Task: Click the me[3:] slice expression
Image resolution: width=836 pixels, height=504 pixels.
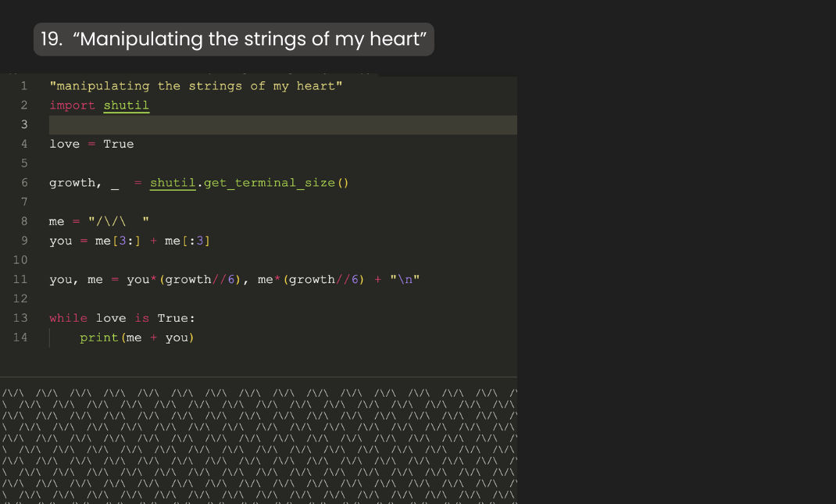Action: [x=118, y=241]
